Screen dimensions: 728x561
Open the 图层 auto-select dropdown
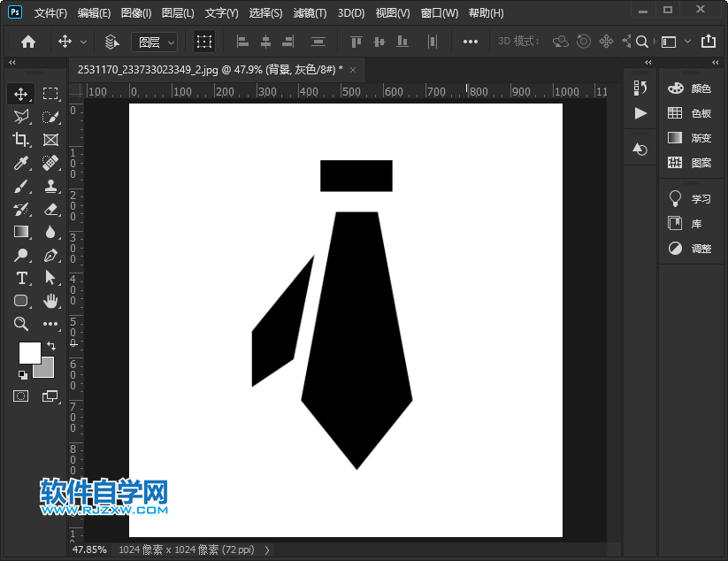coord(154,42)
